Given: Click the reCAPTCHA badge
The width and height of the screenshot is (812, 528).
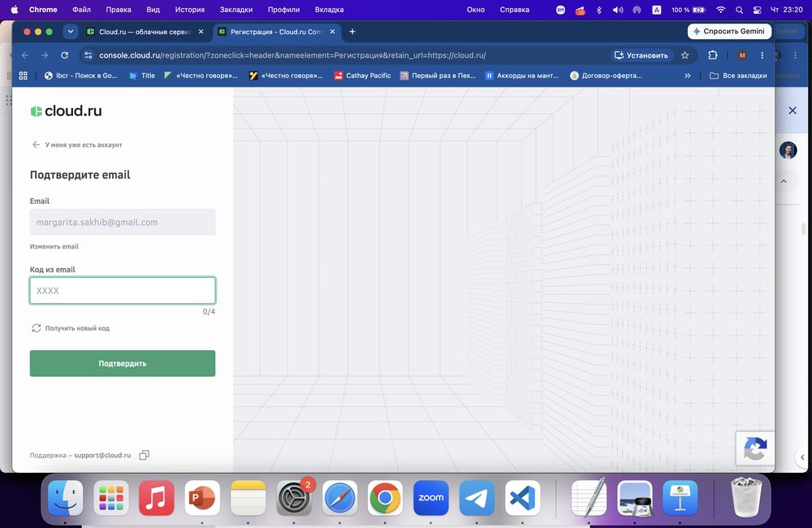Looking at the screenshot, I should (755, 448).
